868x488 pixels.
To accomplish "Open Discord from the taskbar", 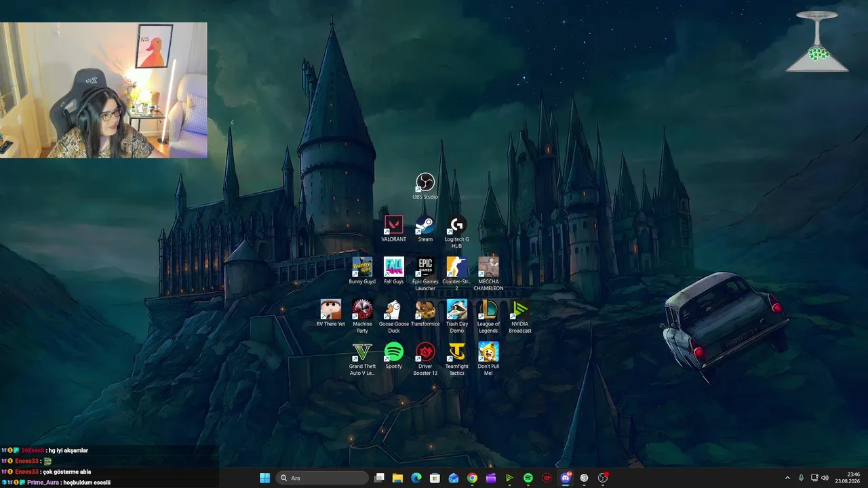I will point(566,478).
